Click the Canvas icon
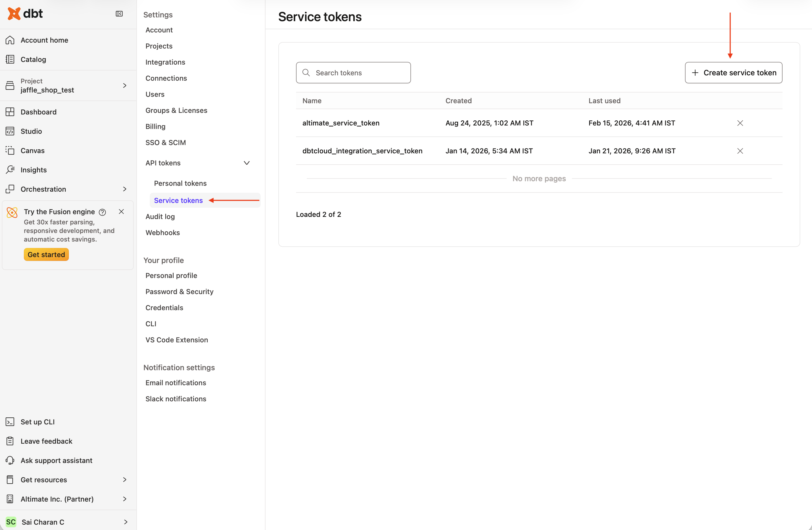Image resolution: width=812 pixels, height=530 pixels. [10, 150]
